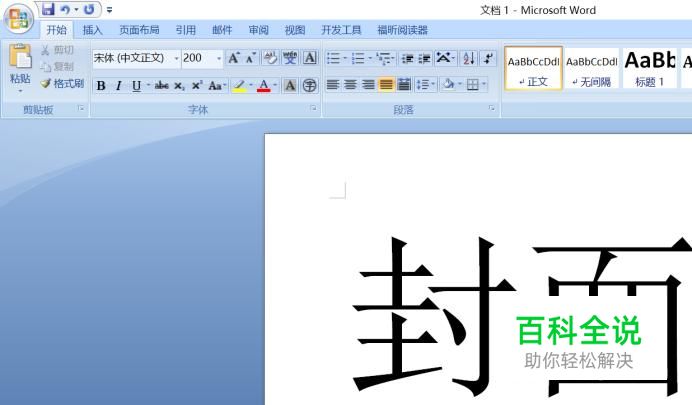692x405 pixels.
Task: Increase the paragraph indent
Action: point(425,58)
